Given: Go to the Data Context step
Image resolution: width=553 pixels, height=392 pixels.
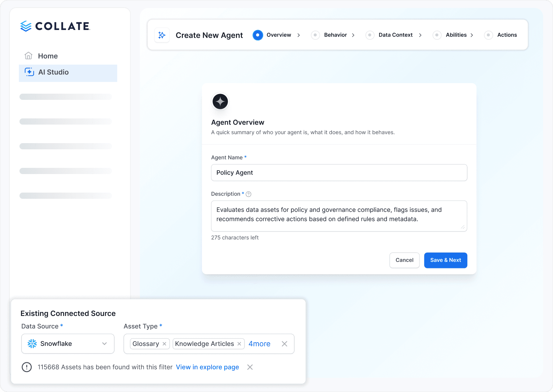Looking at the screenshot, I should [x=396, y=35].
